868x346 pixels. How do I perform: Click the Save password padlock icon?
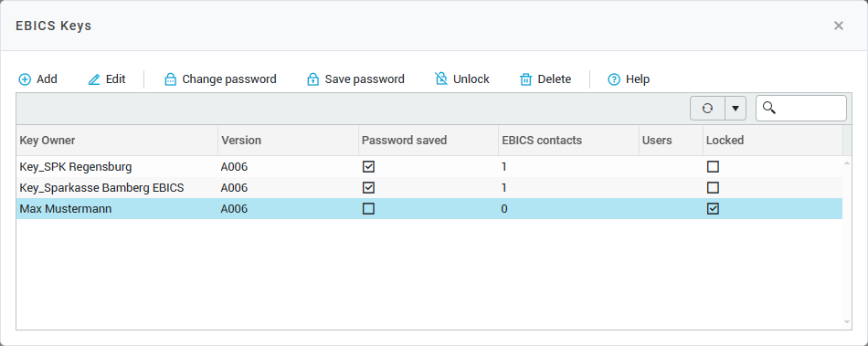click(x=312, y=79)
